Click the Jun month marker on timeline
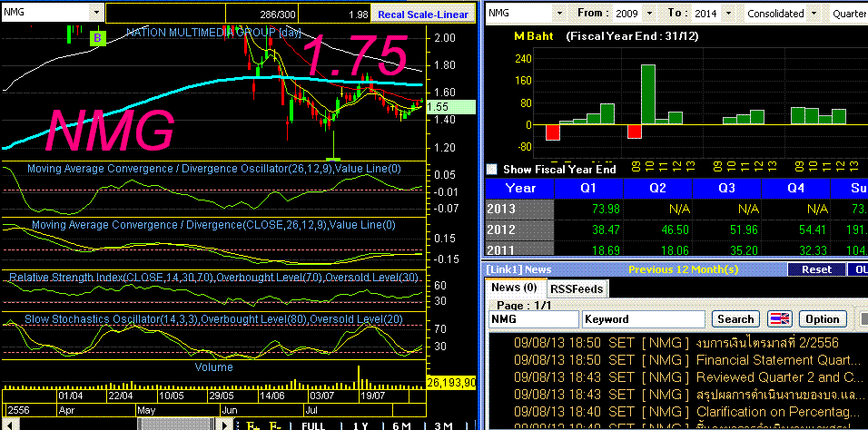 tap(229, 411)
